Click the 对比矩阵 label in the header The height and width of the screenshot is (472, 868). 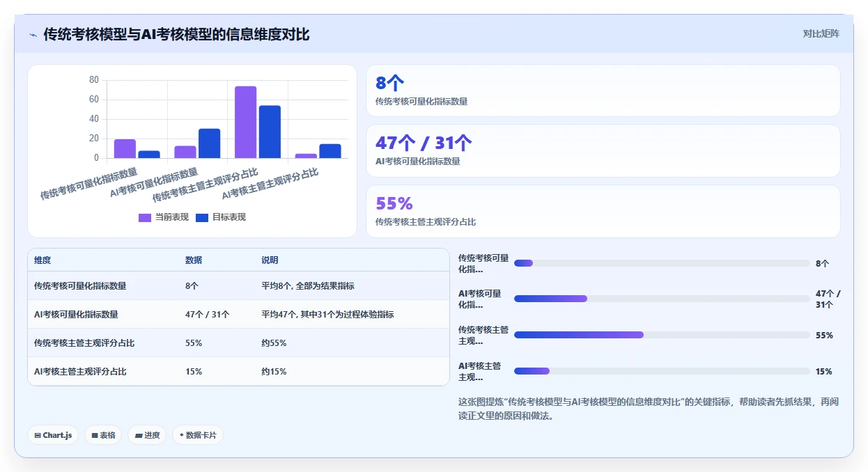(821, 33)
